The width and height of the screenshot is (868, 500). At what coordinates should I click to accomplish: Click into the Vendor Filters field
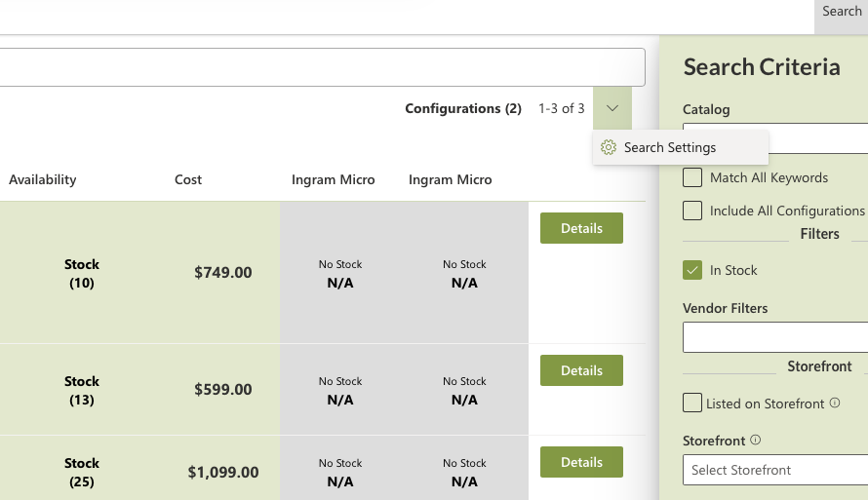tap(775, 337)
